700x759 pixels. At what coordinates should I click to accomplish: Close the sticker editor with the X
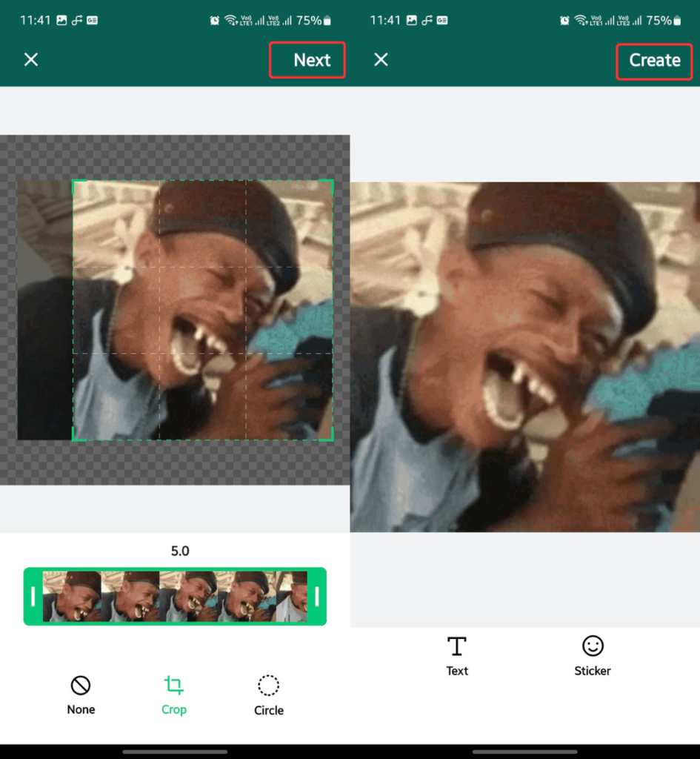[381, 59]
